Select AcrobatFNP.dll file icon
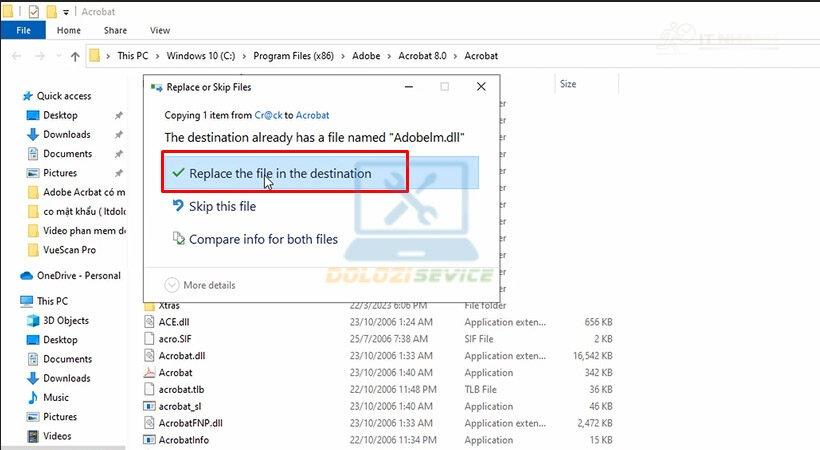 pos(150,423)
